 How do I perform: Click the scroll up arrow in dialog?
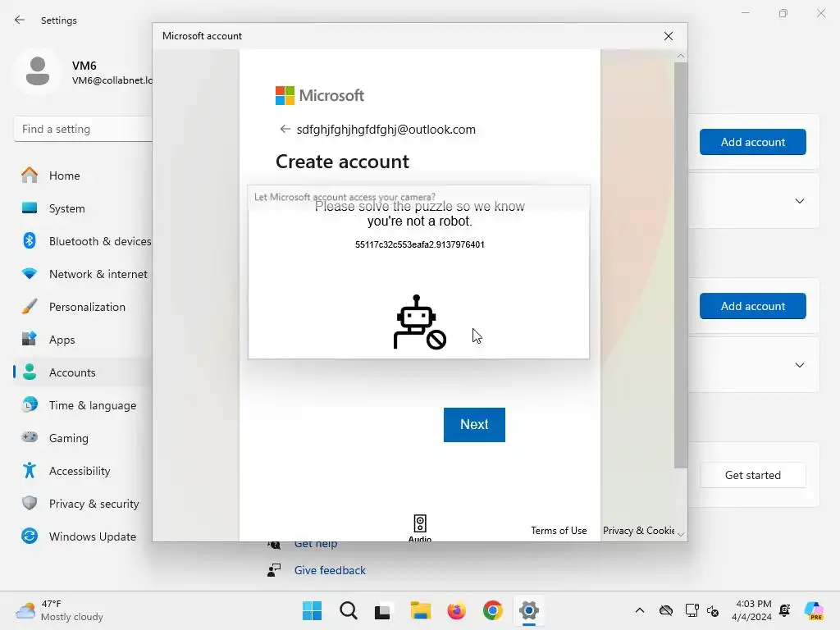coord(680,56)
